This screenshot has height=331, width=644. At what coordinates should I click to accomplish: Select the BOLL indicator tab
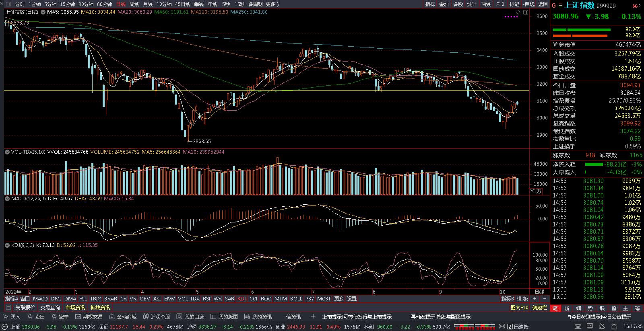tap(296, 299)
